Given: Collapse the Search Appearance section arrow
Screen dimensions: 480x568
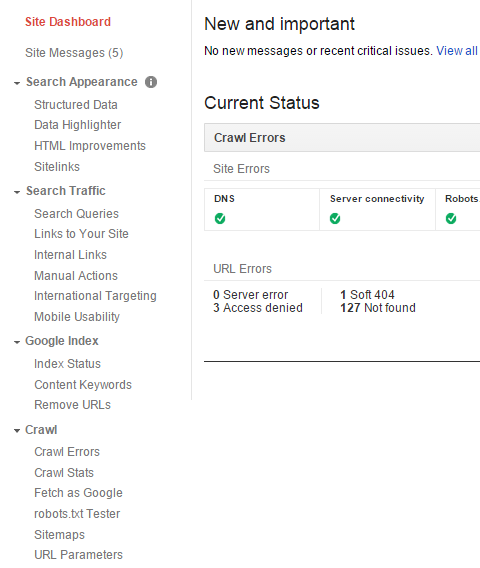Looking at the screenshot, I should pyautogui.click(x=17, y=83).
